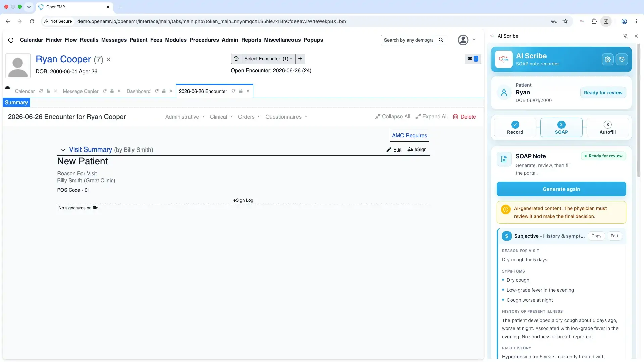Open the user menu caret

coord(474,39)
